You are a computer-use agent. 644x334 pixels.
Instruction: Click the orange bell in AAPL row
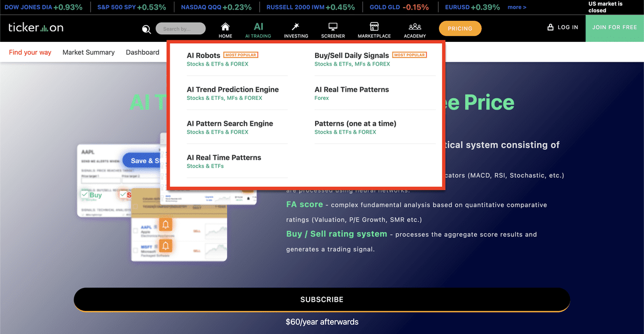pos(165,224)
